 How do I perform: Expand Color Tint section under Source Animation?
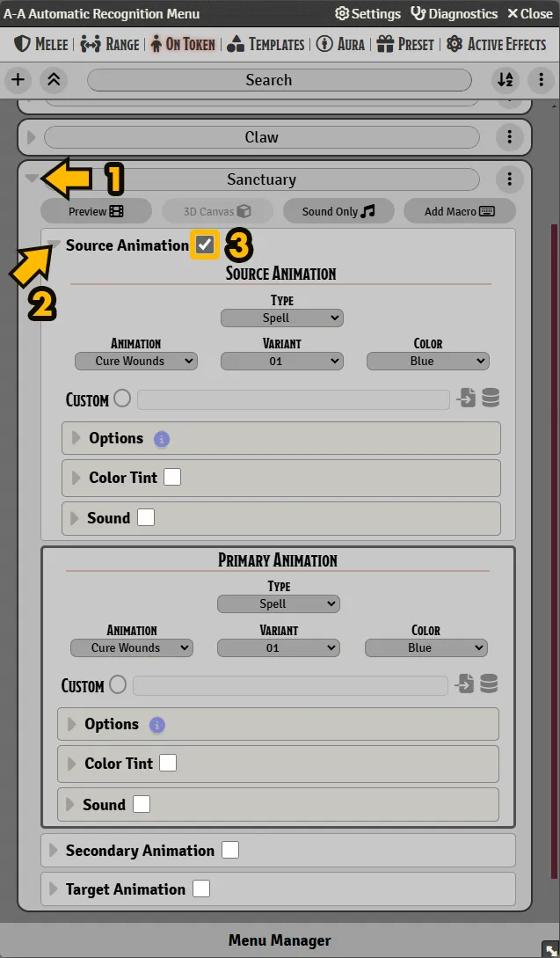pyautogui.click(x=76, y=478)
